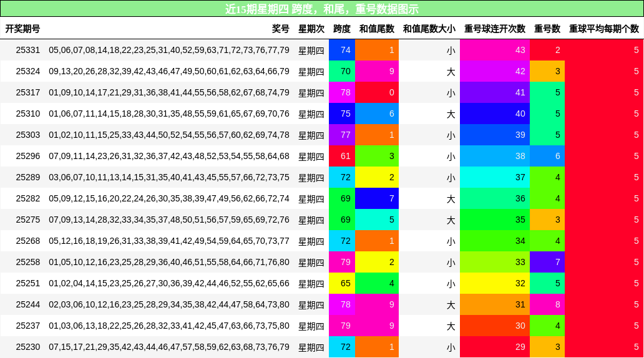The width and height of the screenshot is (644, 358).
Task: Select period number 25289
Action: (28, 177)
